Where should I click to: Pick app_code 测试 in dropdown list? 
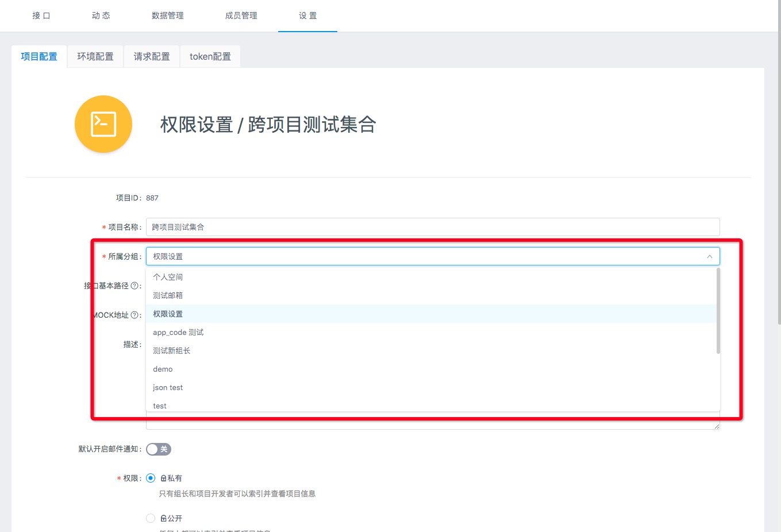coord(178,332)
